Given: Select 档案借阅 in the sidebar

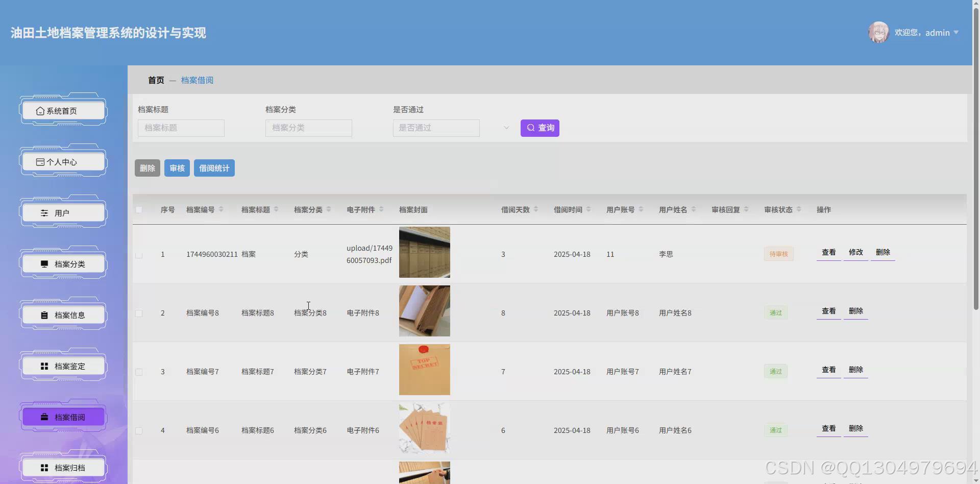Looking at the screenshot, I should point(62,417).
